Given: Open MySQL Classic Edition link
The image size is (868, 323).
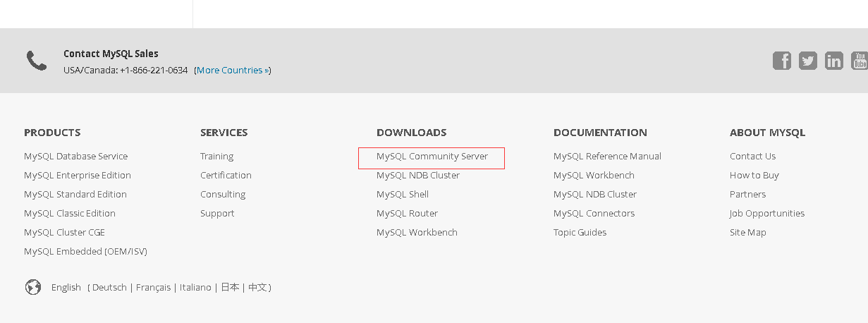Looking at the screenshot, I should click(x=70, y=214).
